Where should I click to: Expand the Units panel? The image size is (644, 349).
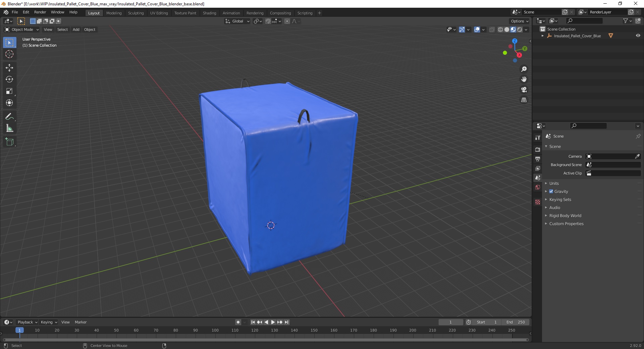pos(554,183)
